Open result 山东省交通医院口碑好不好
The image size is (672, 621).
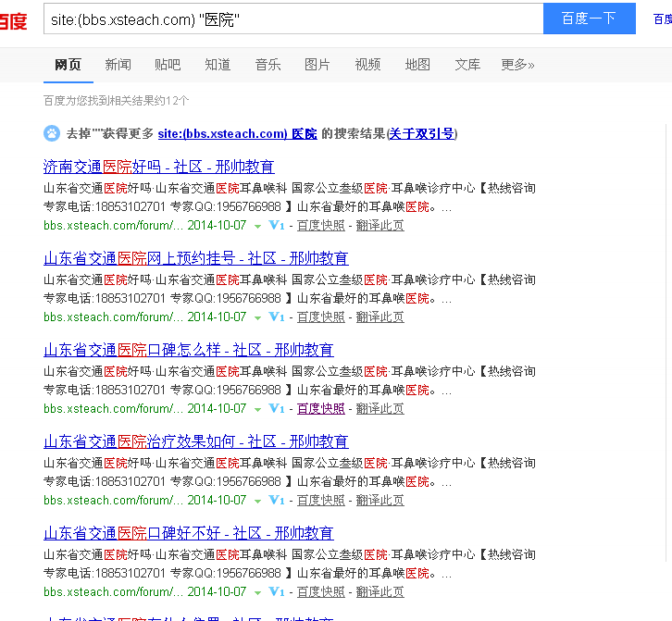pyautogui.click(x=189, y=533)
